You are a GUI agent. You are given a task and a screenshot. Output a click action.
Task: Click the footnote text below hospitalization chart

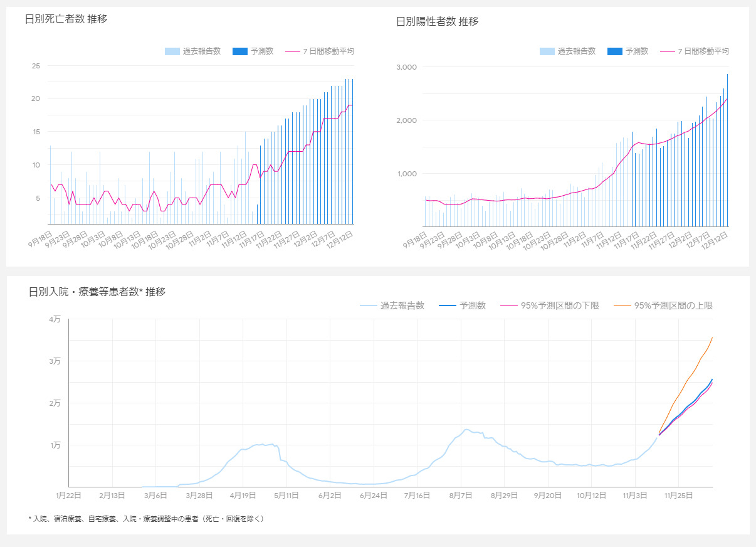(x=147, y=519)
